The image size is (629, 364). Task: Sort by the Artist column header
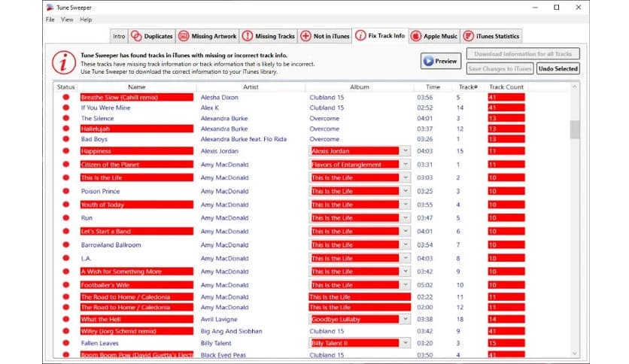[251, 86]
